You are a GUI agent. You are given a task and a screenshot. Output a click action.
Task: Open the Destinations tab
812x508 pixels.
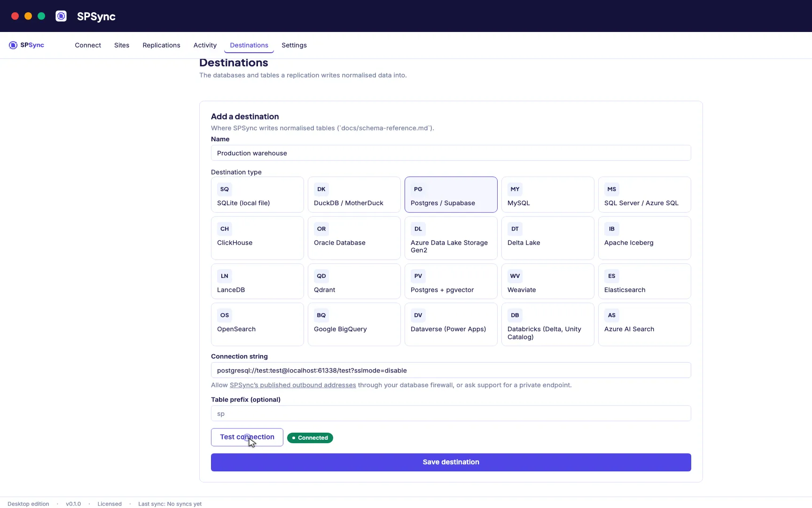(x=249, y=45)
